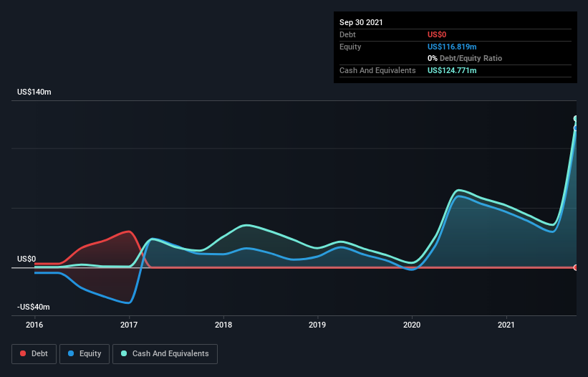
Task: Click the 2018 x-axis label
Action: (x=223, y=325)
